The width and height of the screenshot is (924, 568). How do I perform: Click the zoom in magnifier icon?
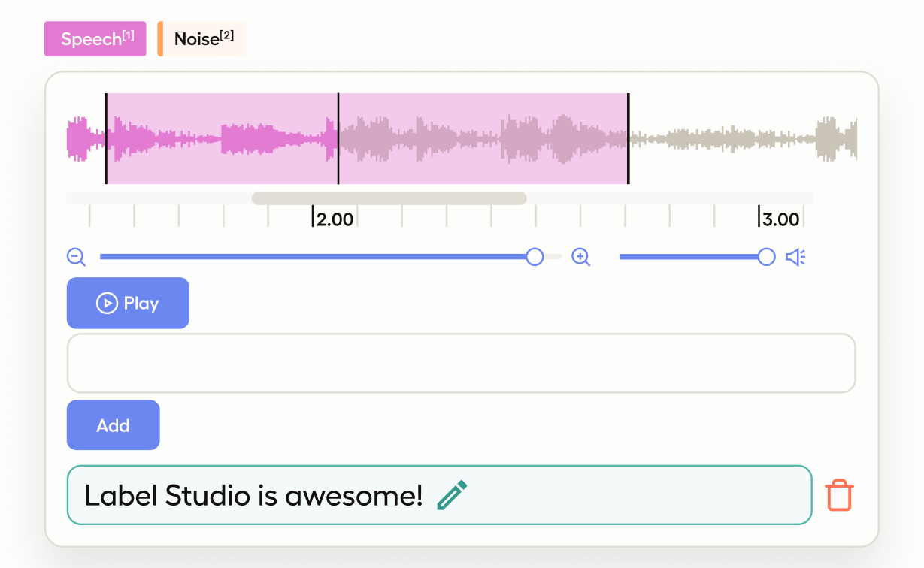tap(580, 257)
